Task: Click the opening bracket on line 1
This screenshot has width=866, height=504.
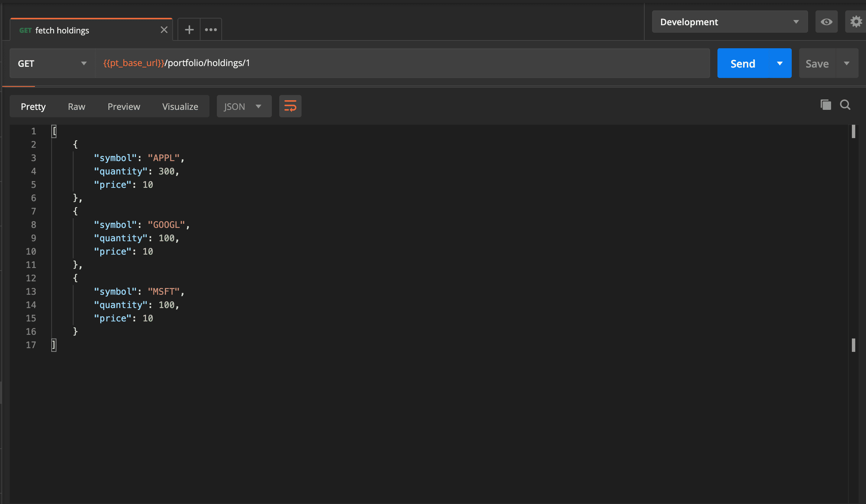Action: tap(54, 131)
